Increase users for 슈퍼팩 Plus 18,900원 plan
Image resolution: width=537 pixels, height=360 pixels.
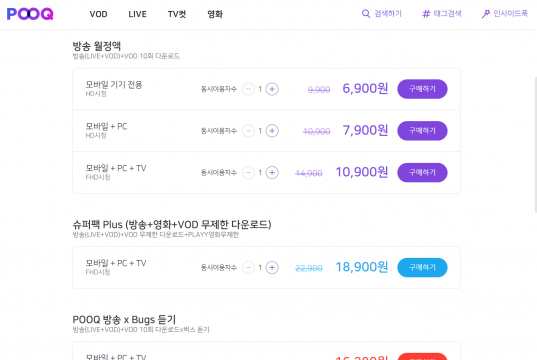272,268
